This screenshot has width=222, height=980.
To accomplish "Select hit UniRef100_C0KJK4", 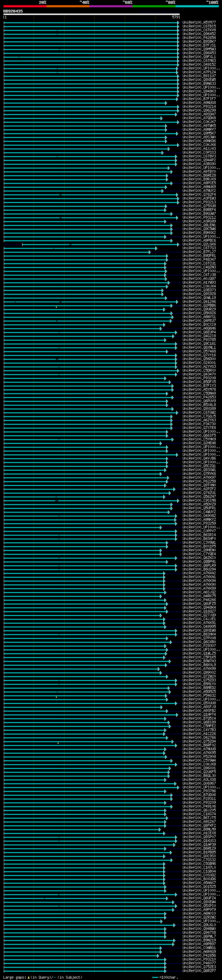I will [199, 286].
